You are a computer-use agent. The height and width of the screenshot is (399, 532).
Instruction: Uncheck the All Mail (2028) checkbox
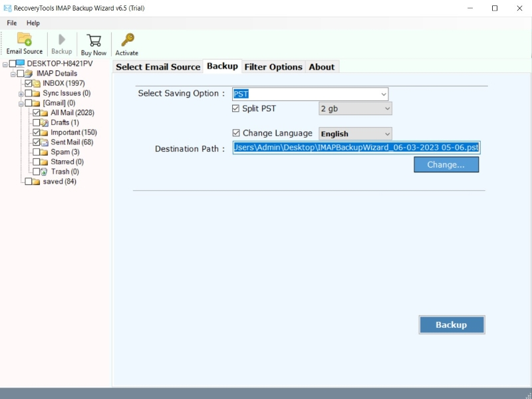click(x=37, y=112)
